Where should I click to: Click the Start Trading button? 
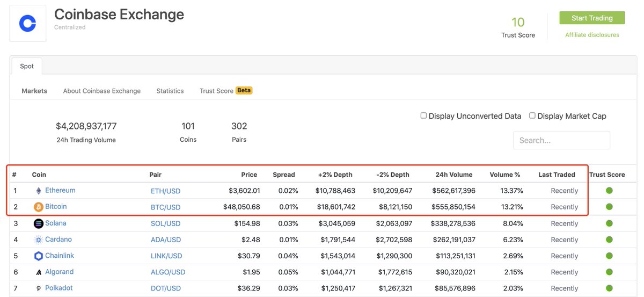click(x=592, y=18)
